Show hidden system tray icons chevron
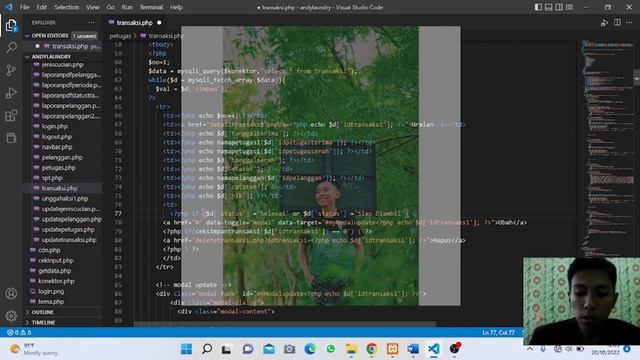 [x=529, y=349]
